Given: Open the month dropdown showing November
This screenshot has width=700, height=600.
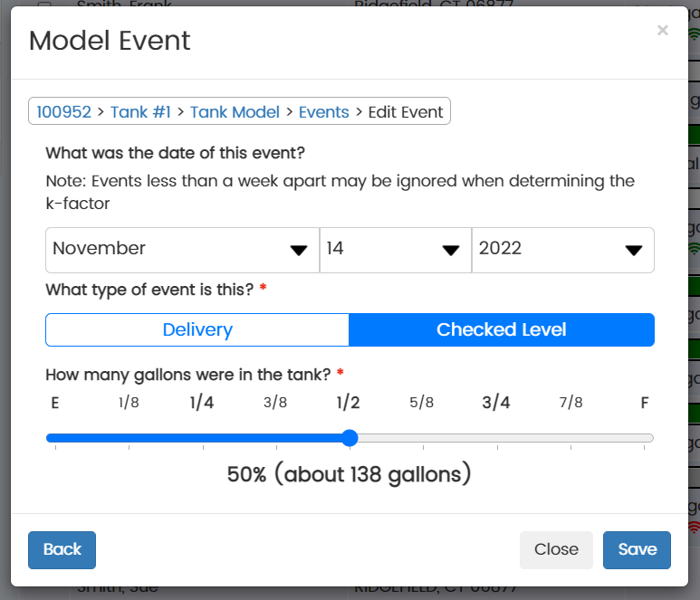Looking at the screenshot, I should click(182, 250).
